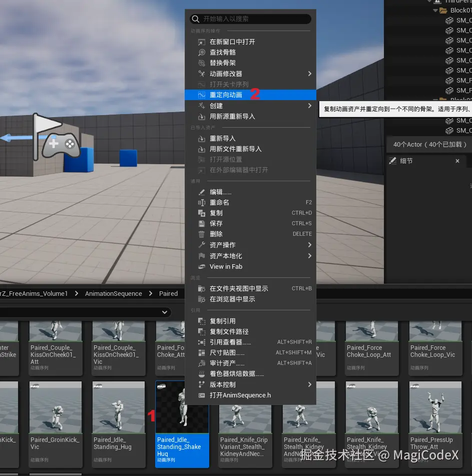Click the 在文件夹视图中显示 icon
The width and height of the screenshot is (472, 476).
pos(202,289)
